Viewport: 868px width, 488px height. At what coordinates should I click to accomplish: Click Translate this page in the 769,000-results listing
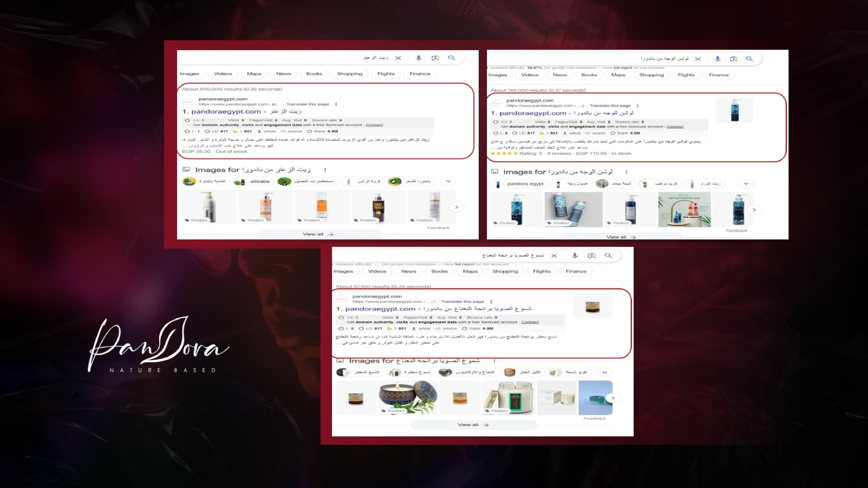[x=610, y=106]
